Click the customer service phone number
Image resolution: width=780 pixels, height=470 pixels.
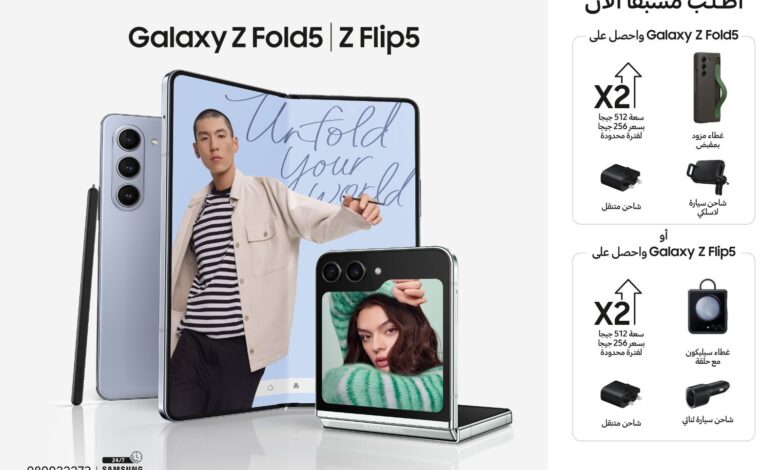point(59,468)
